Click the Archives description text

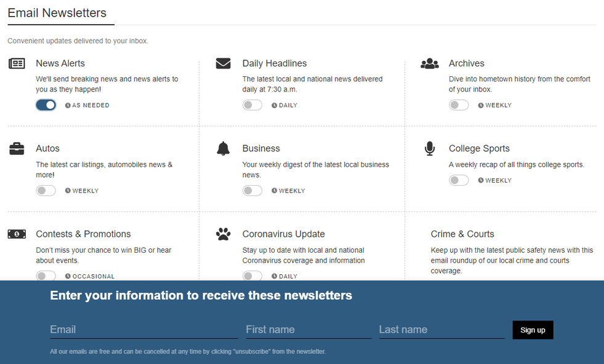(519, 84)
